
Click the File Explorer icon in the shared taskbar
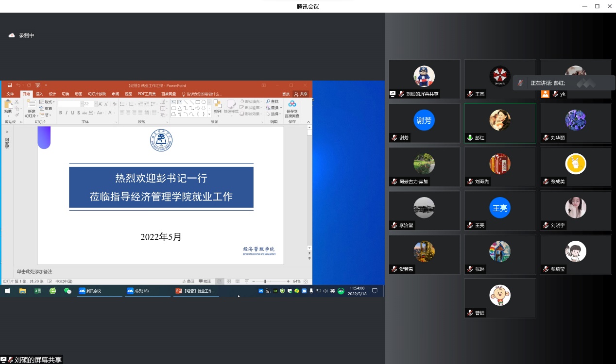22,291
